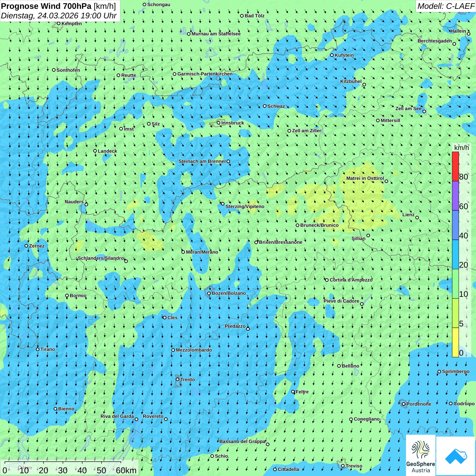
Task: Click the title 'Prognose Wind 700hPa'
Action: coord(46,6)
